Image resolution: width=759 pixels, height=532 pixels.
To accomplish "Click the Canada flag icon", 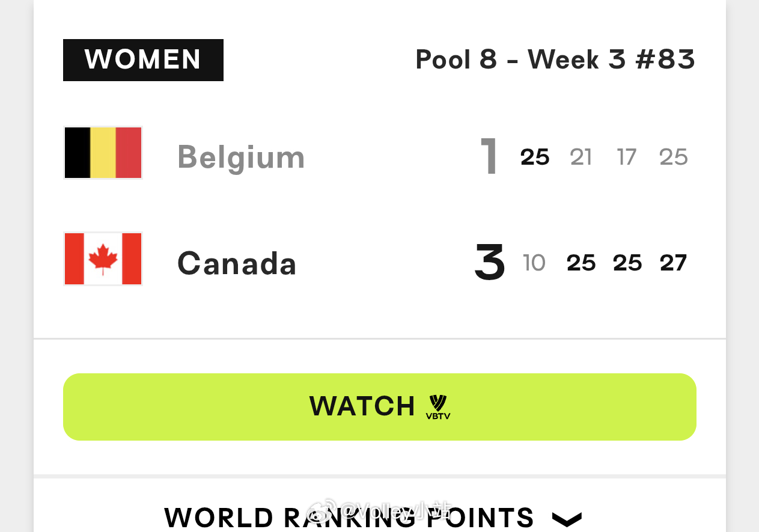I will (103, 258).
